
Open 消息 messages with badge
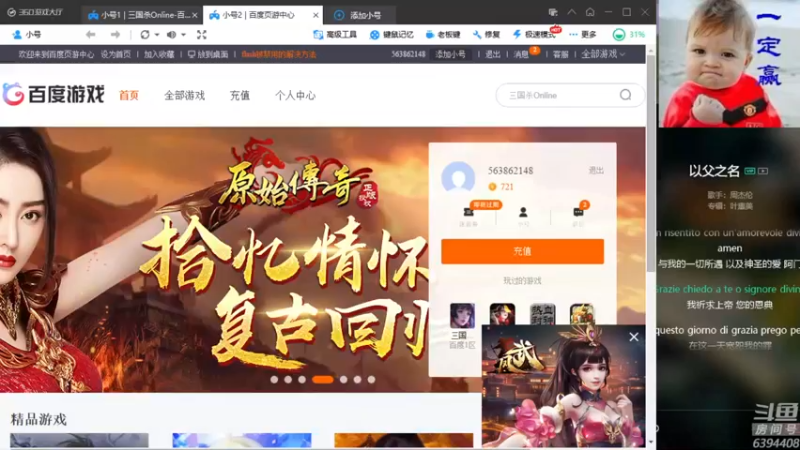521,54
